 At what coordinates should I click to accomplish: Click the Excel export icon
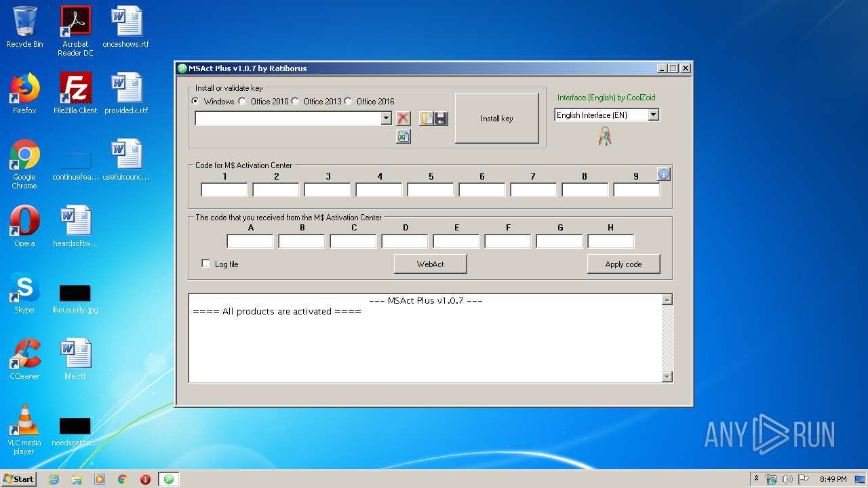tap(403, 136)
